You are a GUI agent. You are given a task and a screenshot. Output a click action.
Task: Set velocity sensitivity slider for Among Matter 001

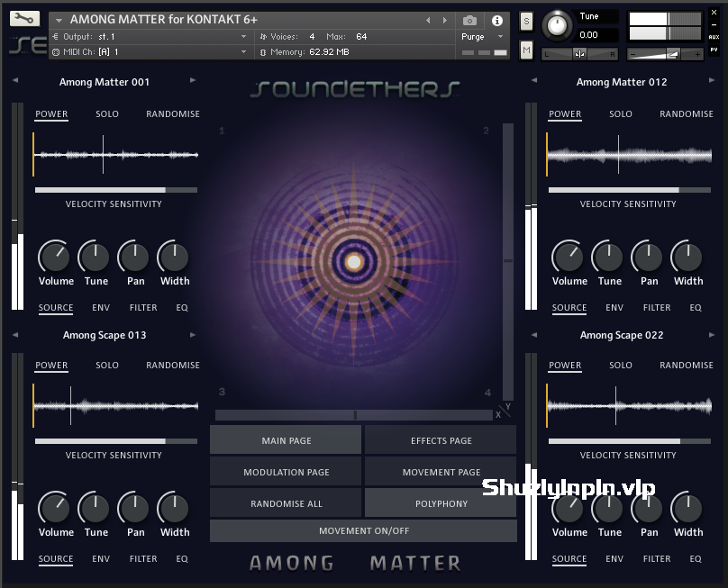[x=116, y=190]
